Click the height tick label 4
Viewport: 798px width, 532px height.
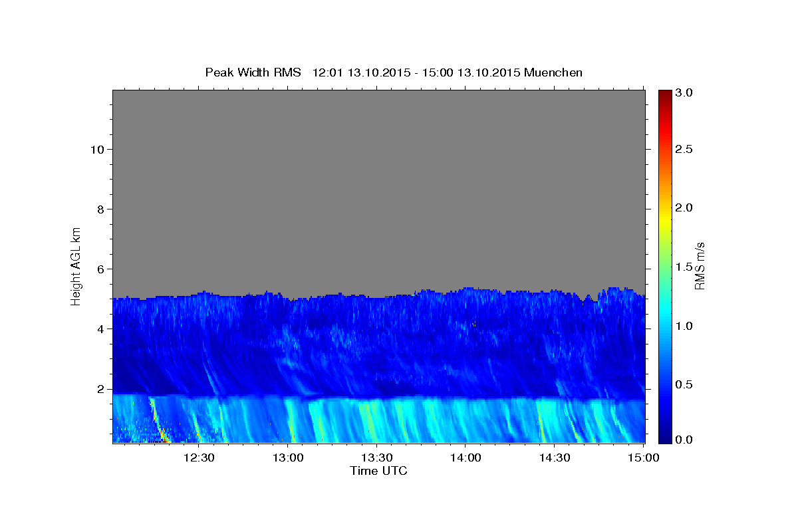click(100, 329)
